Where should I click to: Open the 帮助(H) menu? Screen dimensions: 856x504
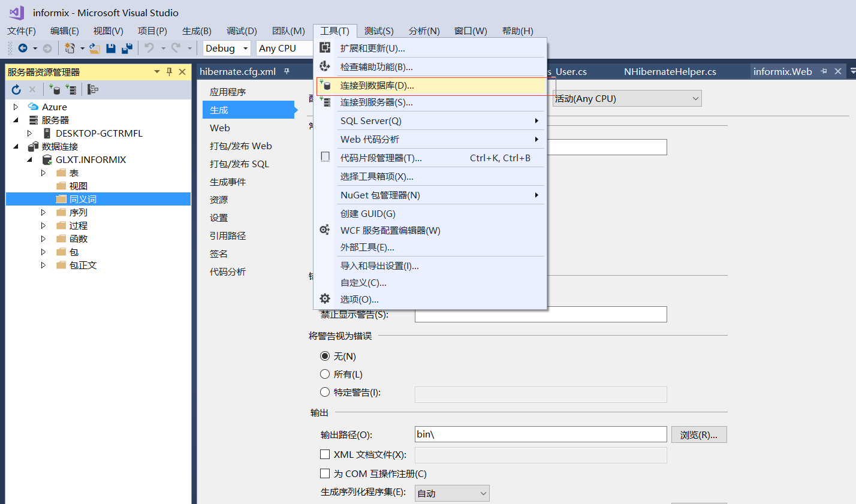tap(518, 31)
